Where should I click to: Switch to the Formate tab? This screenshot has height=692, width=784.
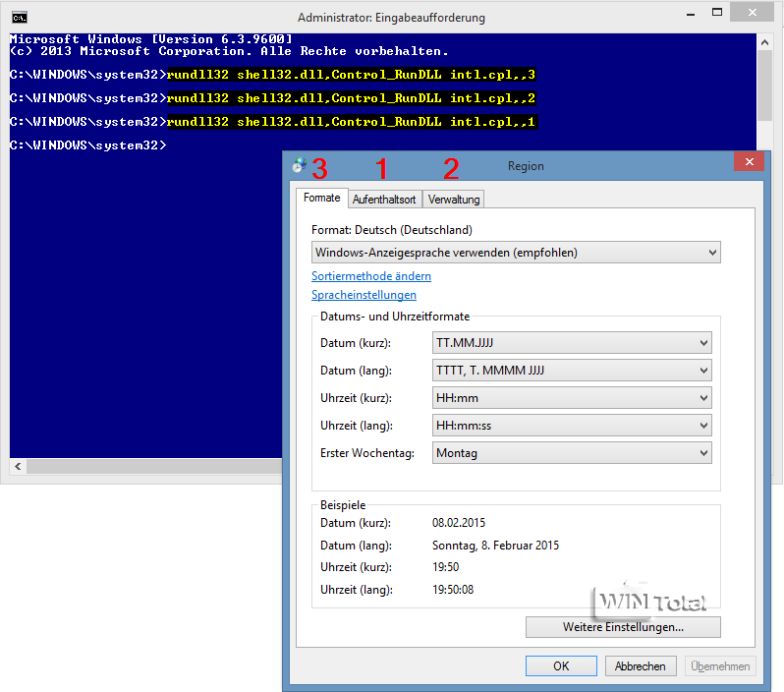pos(321,199)
